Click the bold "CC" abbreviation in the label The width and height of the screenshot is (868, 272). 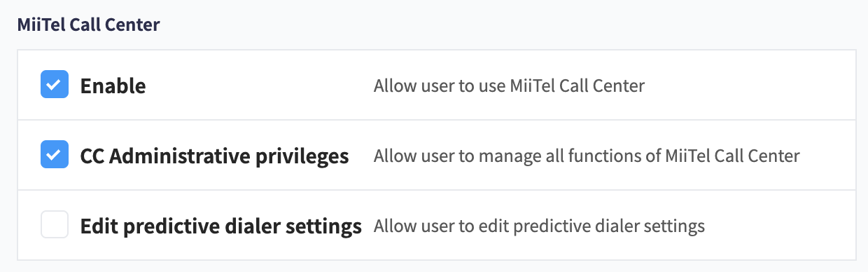(92, 156)
